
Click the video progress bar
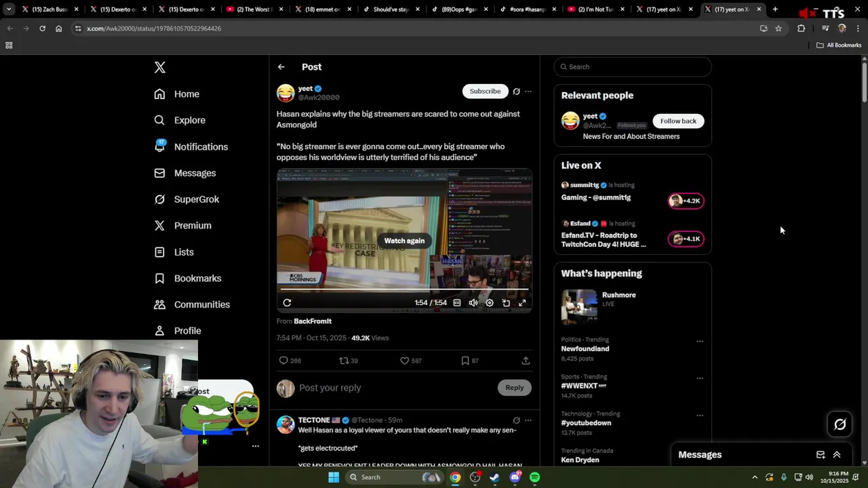pos(404,289)
